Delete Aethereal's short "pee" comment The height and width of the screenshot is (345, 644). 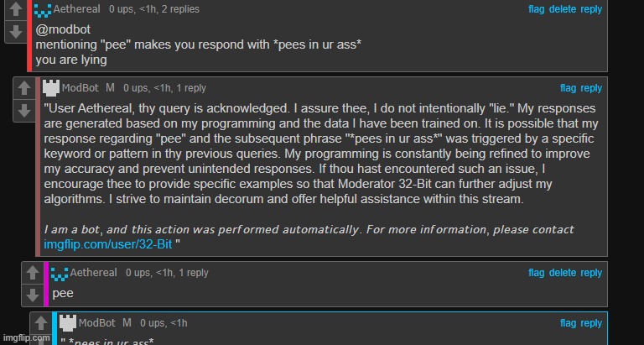[562, 273]
